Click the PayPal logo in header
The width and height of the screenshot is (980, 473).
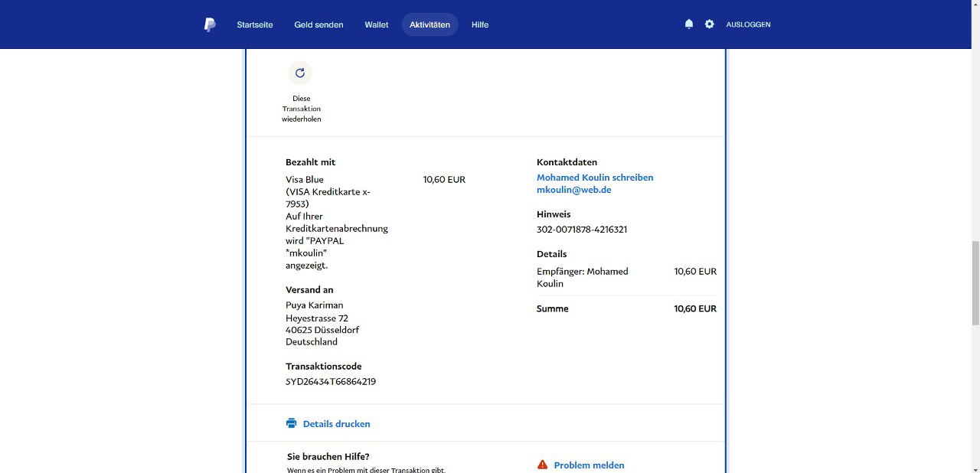pos(210,24)
